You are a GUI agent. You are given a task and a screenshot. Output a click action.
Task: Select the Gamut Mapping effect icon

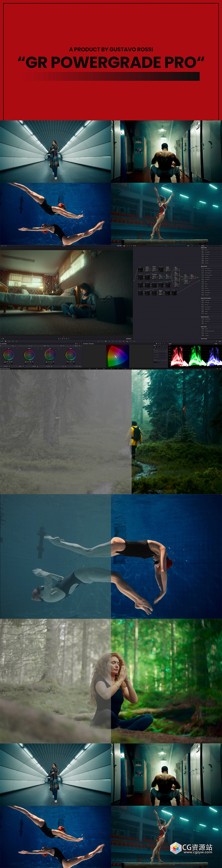203,293
